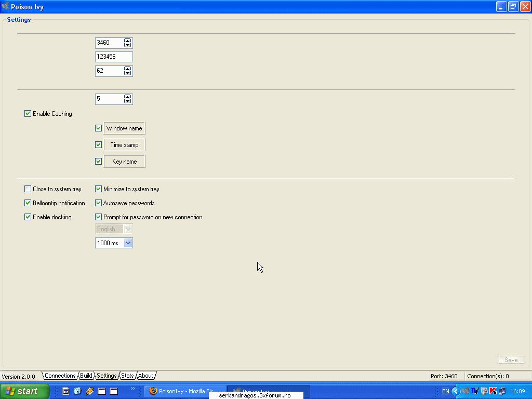Increase the 62 value using its up arrow
532x399 pixels.
(128, 69)
